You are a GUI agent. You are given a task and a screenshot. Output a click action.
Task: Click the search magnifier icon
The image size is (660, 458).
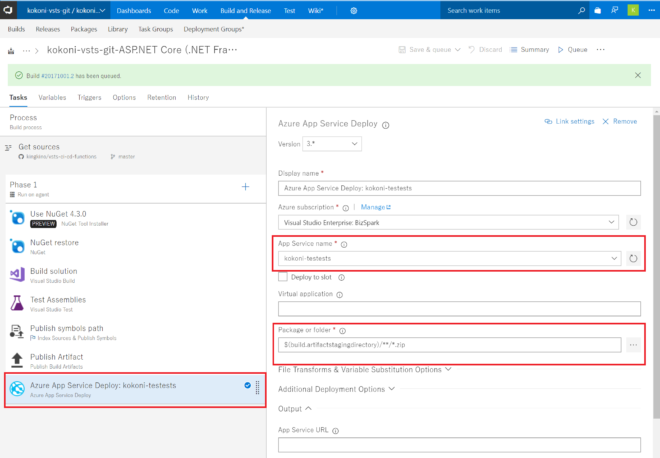582,11
